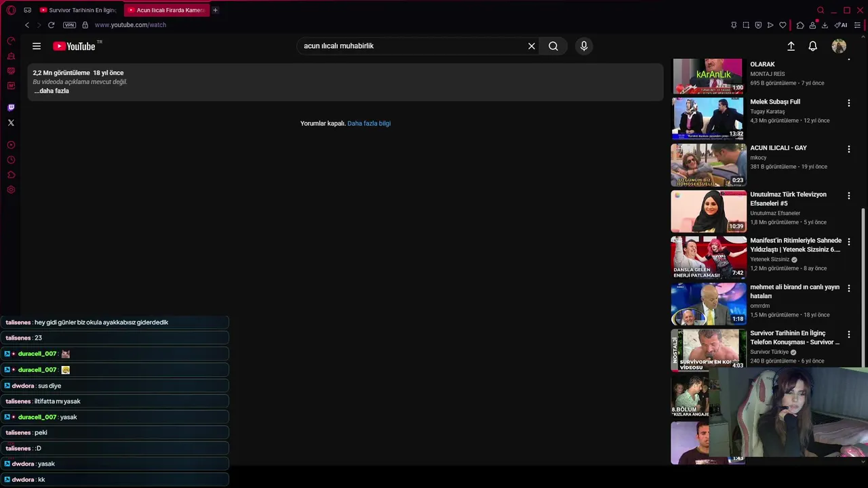Open the AI assistant button in toolbar
This screenshot has width=868, height=488.
(841, 25)
